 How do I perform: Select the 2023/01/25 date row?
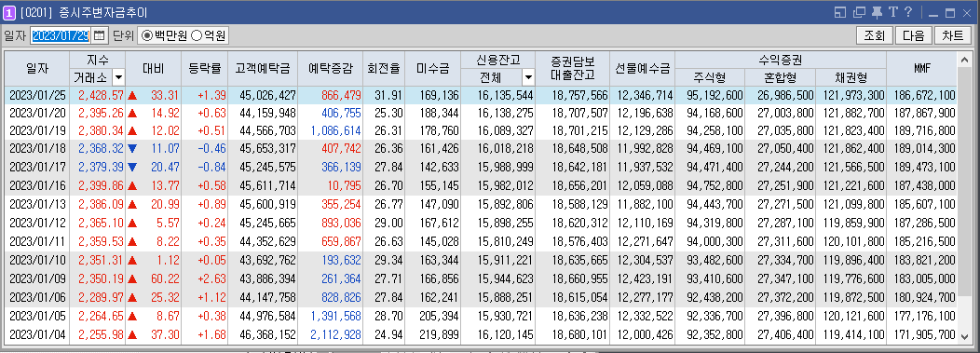(481, 95)
